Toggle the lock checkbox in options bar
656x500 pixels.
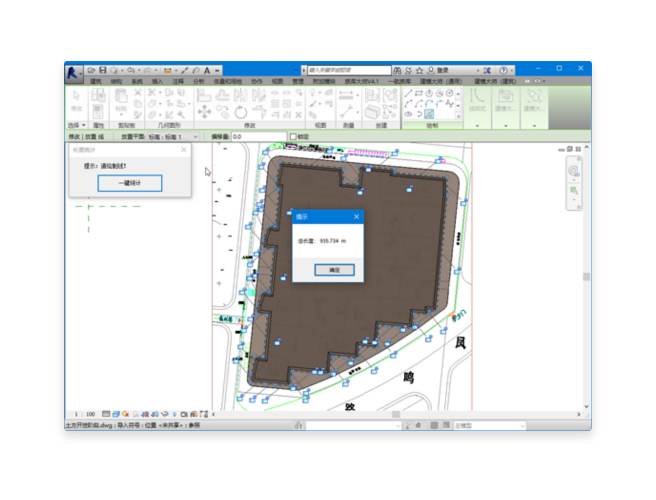click(x=293, y=136)
